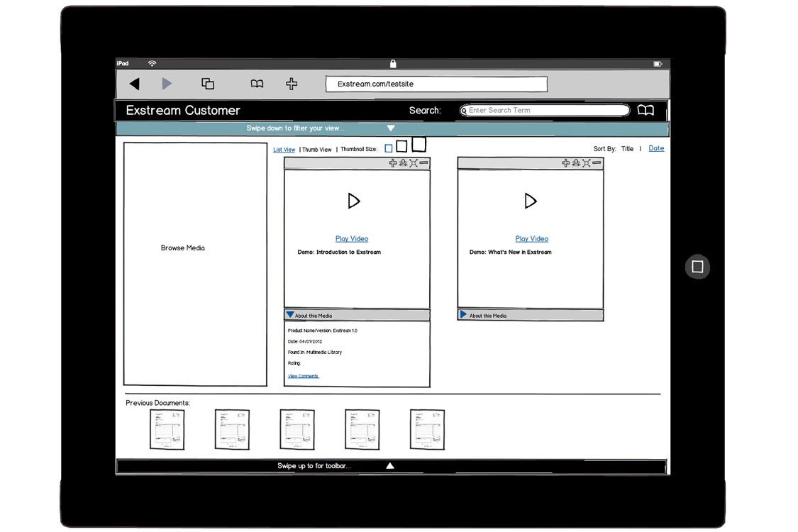This screenshot has width=798, height=532.
Task: Switch to Thumb View
Action: coord(316,150)
